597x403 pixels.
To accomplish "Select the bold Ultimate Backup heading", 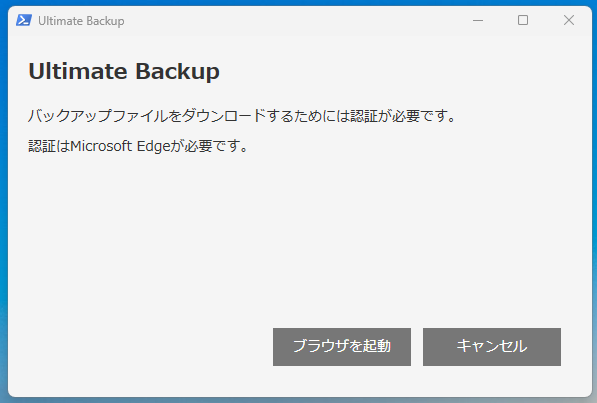I will 124,72.
